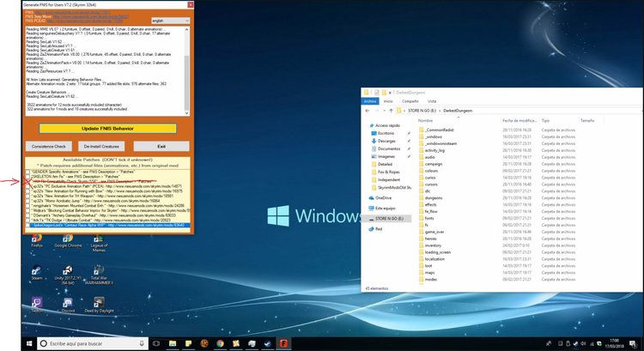
Task: Tick Momo Acrobatic Jump patch checkbox
Action: [x=27, y=201]
